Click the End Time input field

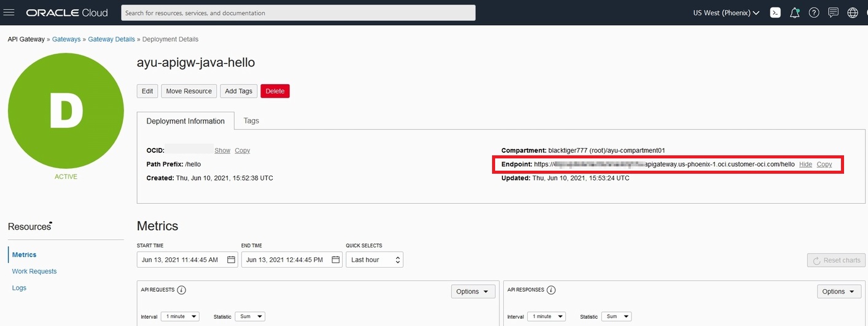(292, 260)
